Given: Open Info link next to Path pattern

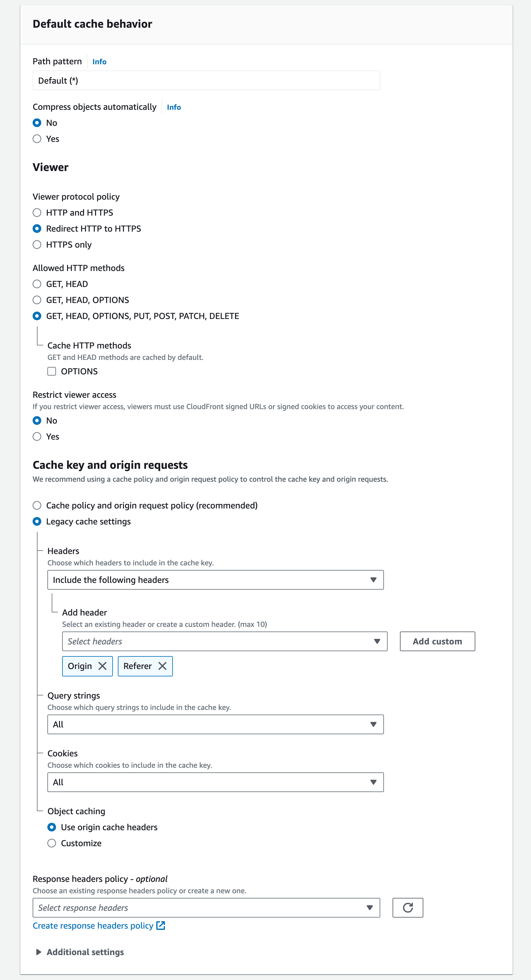Looking at the screenshot, I should coord(99,62).
